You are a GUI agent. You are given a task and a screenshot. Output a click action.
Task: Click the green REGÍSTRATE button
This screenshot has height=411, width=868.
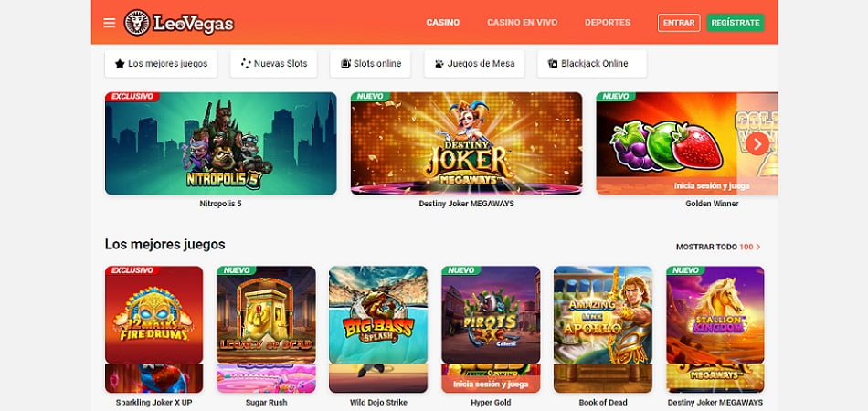pyautogui.click(x=736, y=23)
